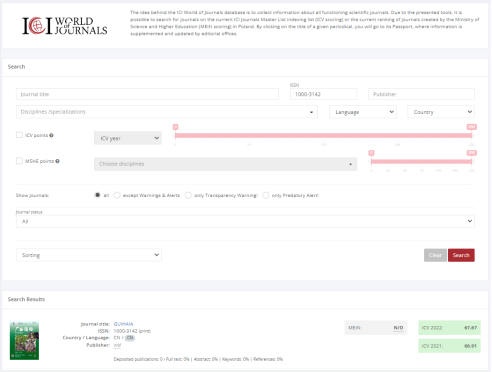Click the Journal title input field
Viewport: 492px width, 372px height.
click(x=147, y=94)
